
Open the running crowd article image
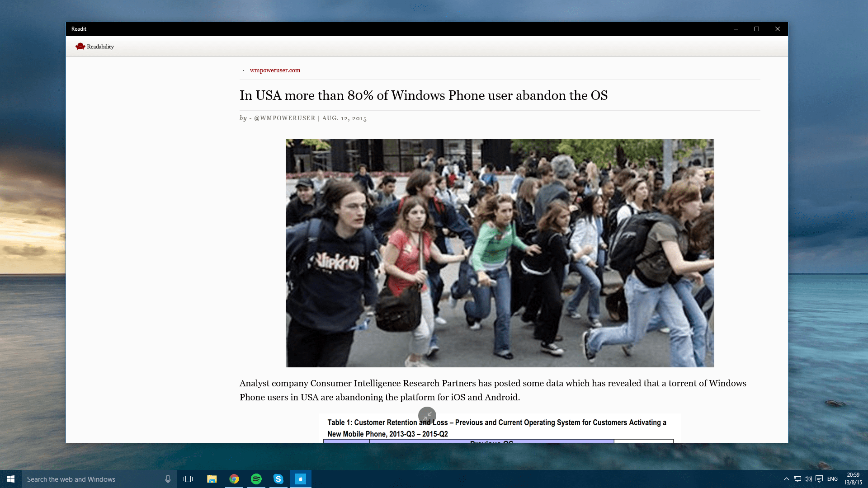point(500,253)
